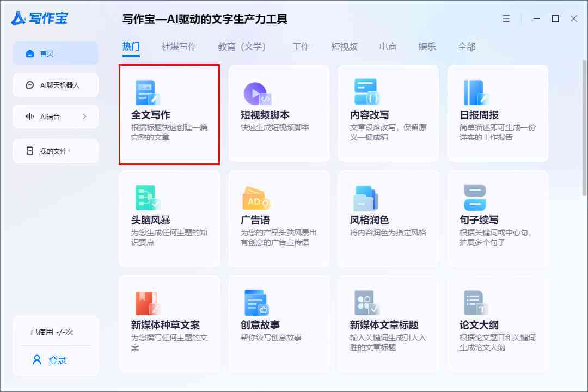Open the hamburger menu in title bar
Image resolution: width=588 pixels, height=392 pixels.
pyautogui.click(x=506, y=19)
